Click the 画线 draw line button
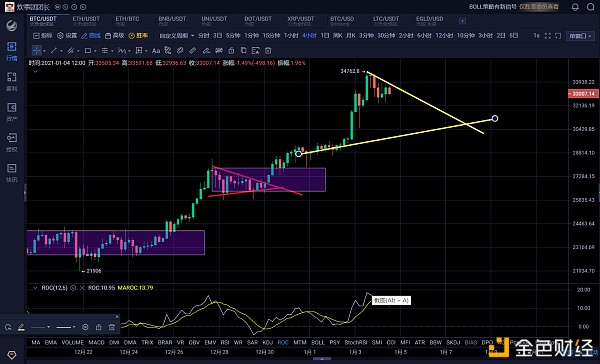Screen dimensions: 600x364 pyautogui.click(x=91, y=36)
